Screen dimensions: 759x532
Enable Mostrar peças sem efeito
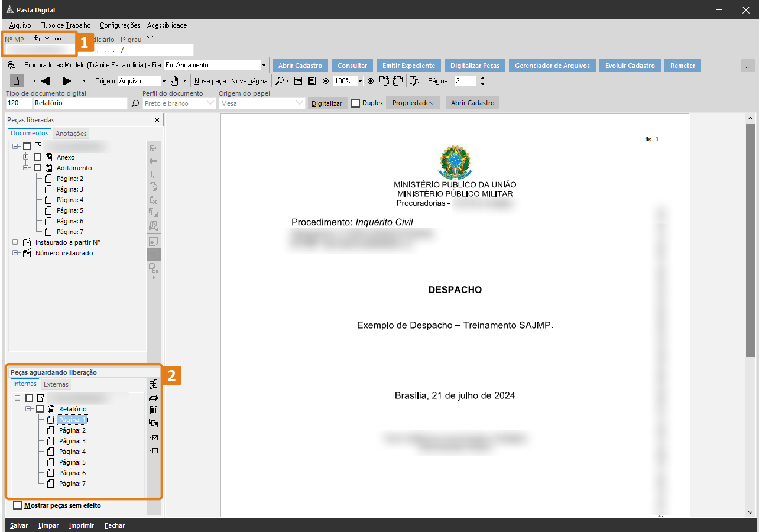pos(17,505)
